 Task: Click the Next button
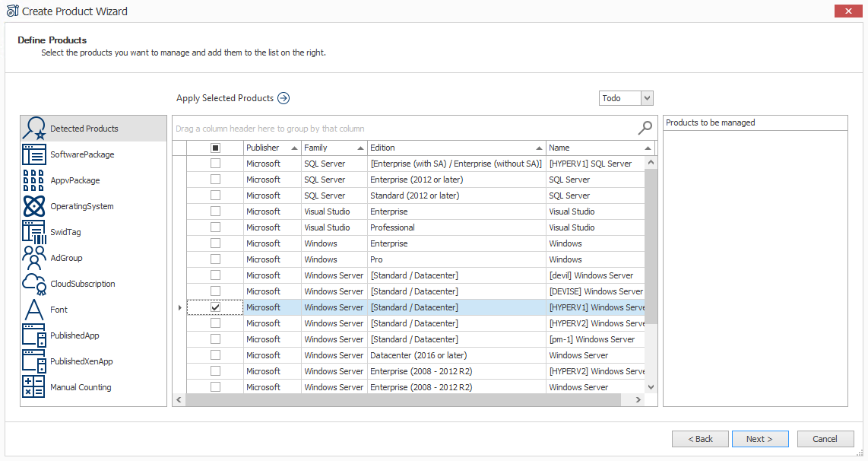pyautogui.click(x=759, y=439)
